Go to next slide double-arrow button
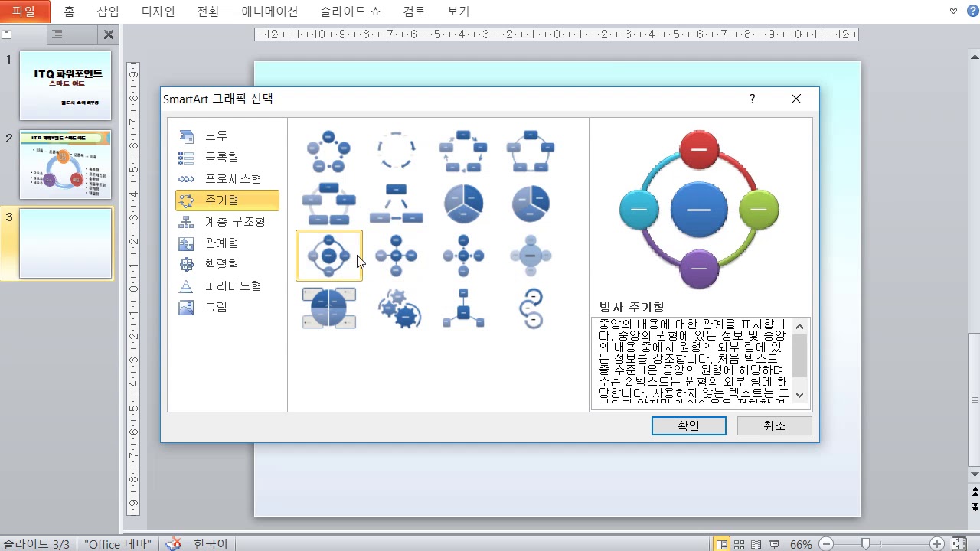 point(975,507)
